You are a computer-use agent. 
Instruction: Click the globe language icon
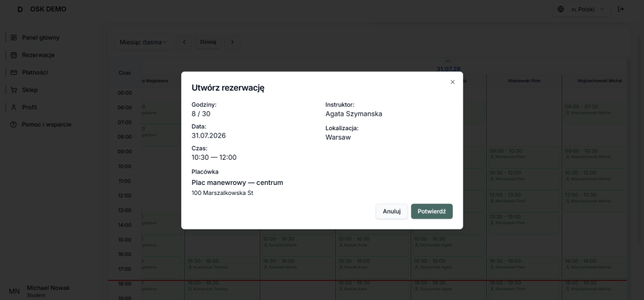[x=560, y=9]
